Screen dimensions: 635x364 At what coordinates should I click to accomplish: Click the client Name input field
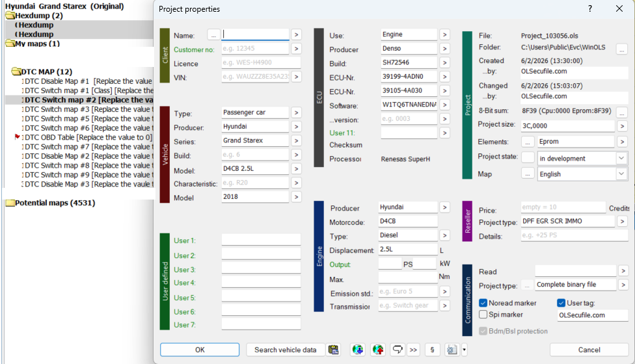pos(255,34)
